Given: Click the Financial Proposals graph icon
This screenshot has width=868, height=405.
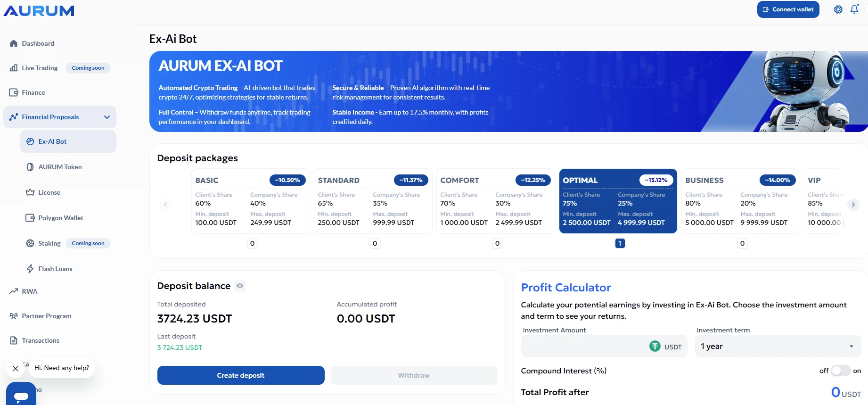Looking at the screenshot, I should pyautogui.click(x=14, y=117).
